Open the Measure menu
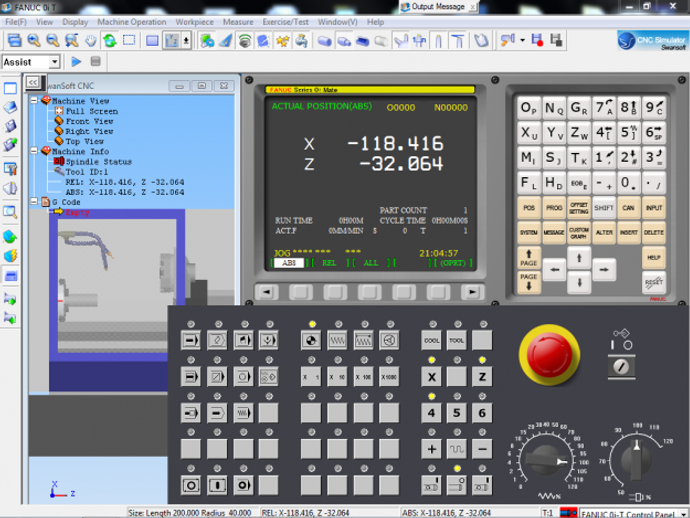 238,22
